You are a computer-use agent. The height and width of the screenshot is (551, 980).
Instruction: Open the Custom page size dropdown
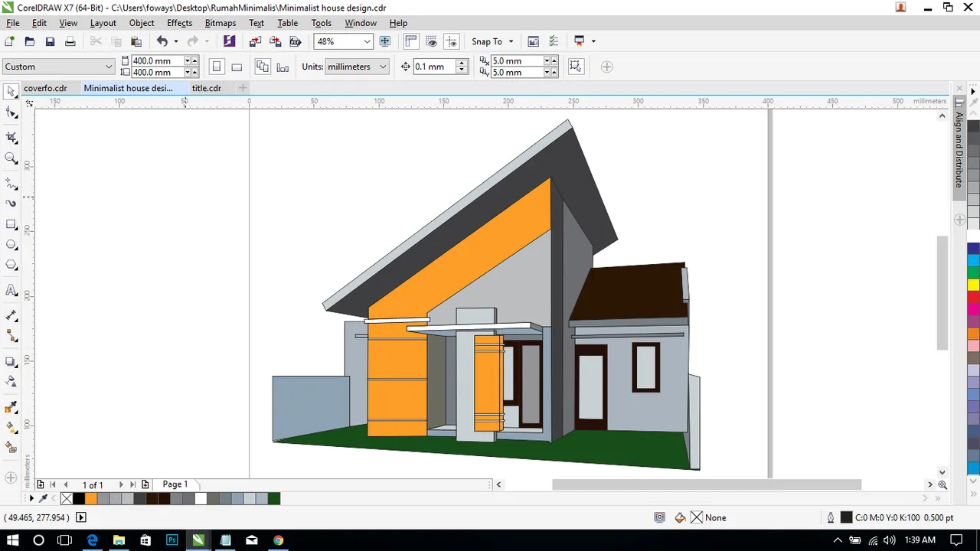pyautogui.click(x=108, y=67)
